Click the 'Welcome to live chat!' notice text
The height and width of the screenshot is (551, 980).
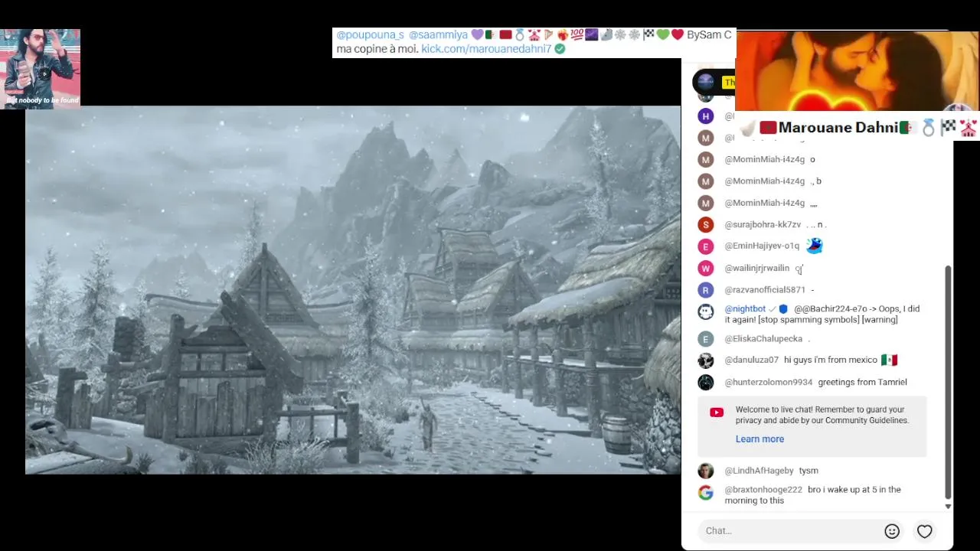[822, 416]
